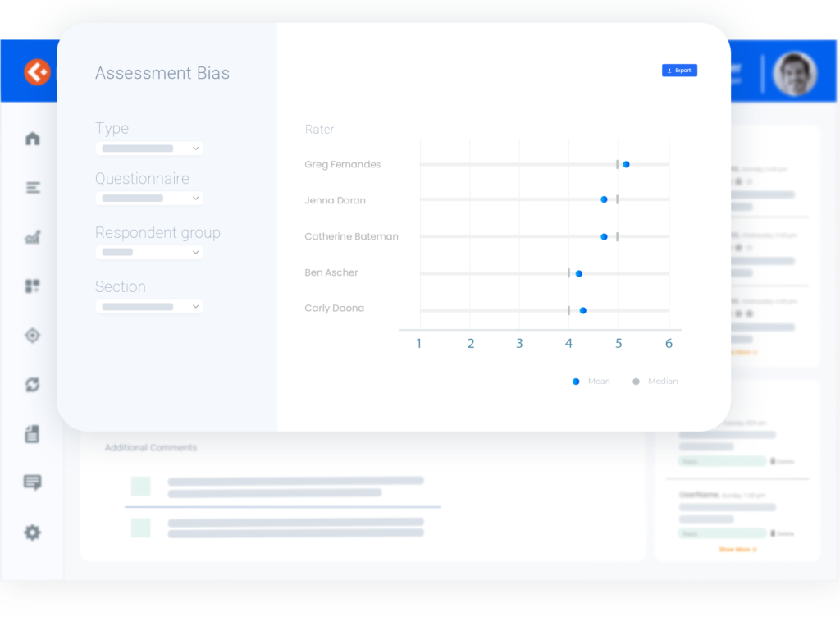The image size is (840, 631).
Task: Select the dashboard grid icon in the sidebar
Action: (32, 286)
